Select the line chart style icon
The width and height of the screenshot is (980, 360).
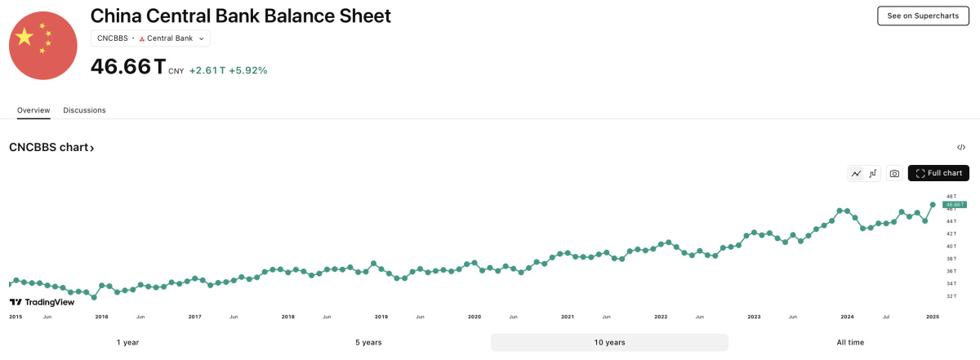[x=856, y=173]
